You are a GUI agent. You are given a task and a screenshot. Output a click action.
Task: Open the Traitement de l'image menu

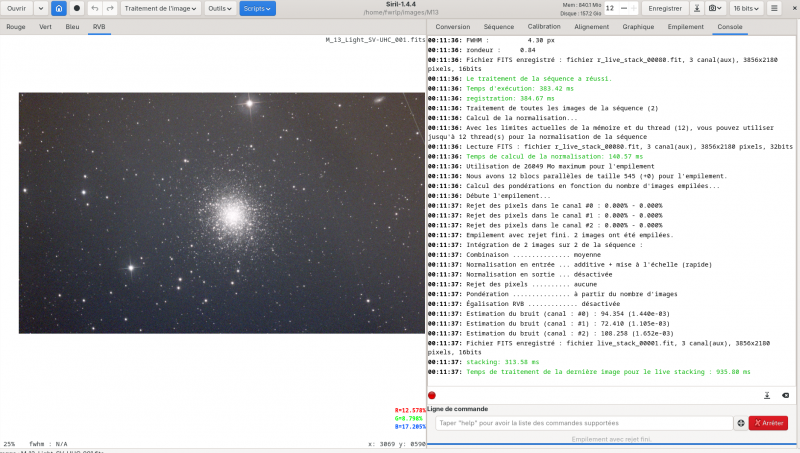pyautogui.click(x=160, y=8)
